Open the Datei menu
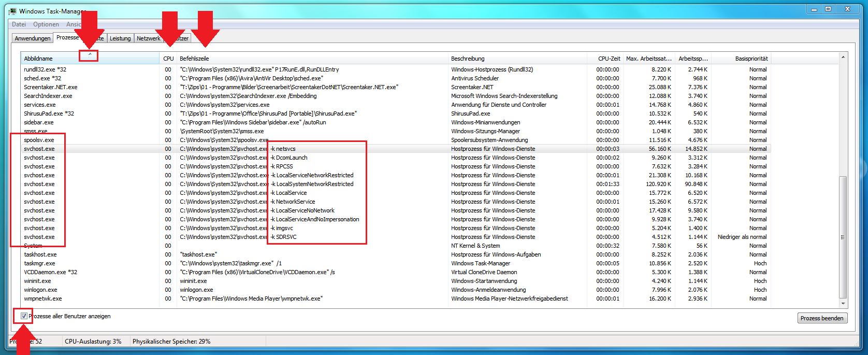 pyautogui.click(x=19, y=24)
